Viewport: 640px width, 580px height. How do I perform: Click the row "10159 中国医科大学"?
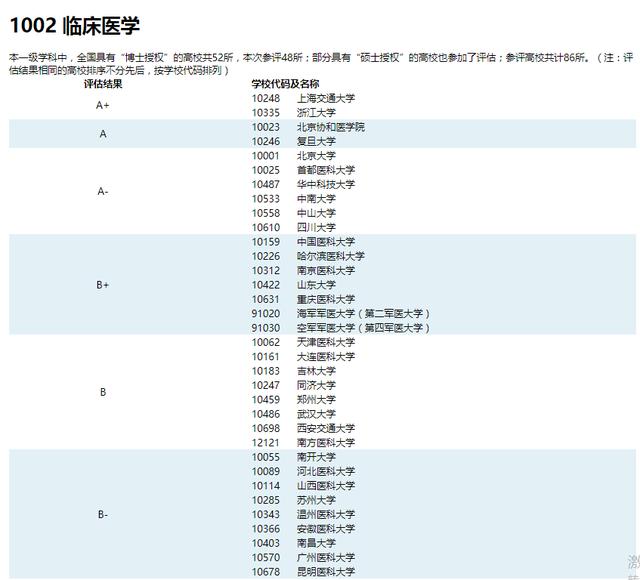point(303,242)
